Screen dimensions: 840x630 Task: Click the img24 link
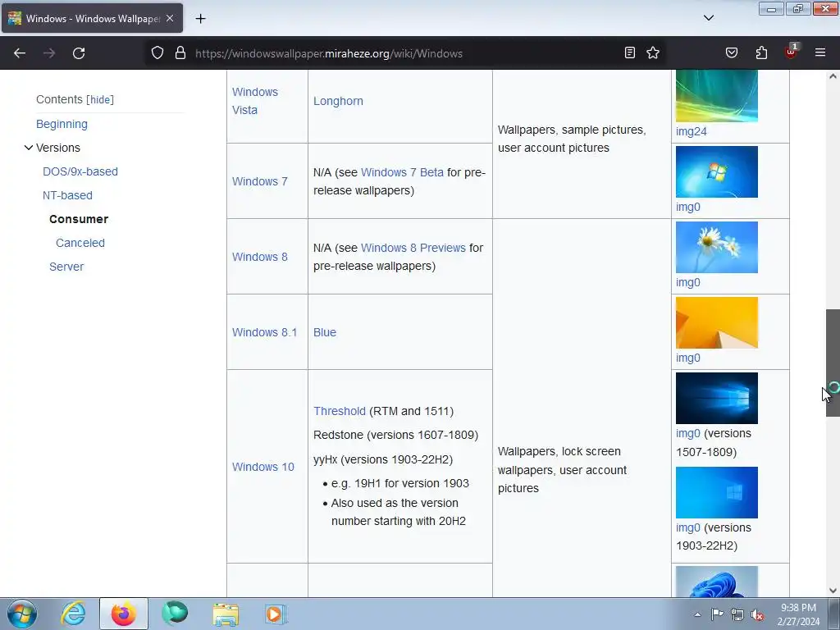(691, 131)
